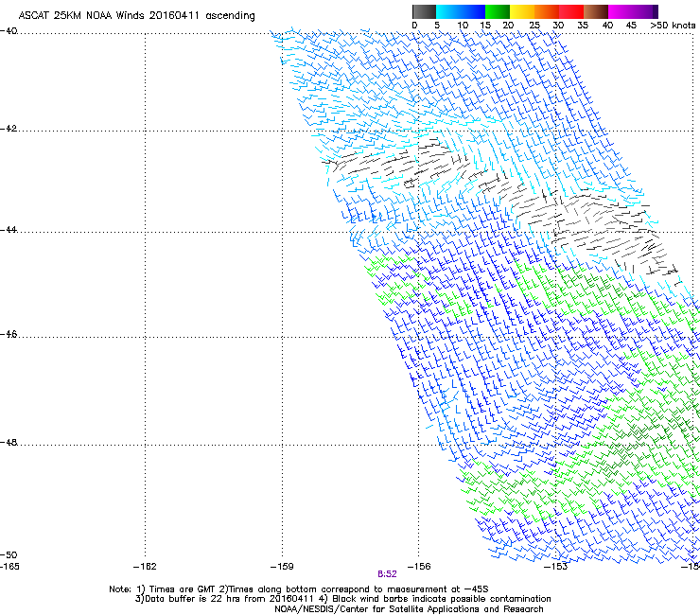Click the blue 10-15 knots legend segment
Image resolution: width=700 pixels, height=615 pixels.
tap(473, 11)
